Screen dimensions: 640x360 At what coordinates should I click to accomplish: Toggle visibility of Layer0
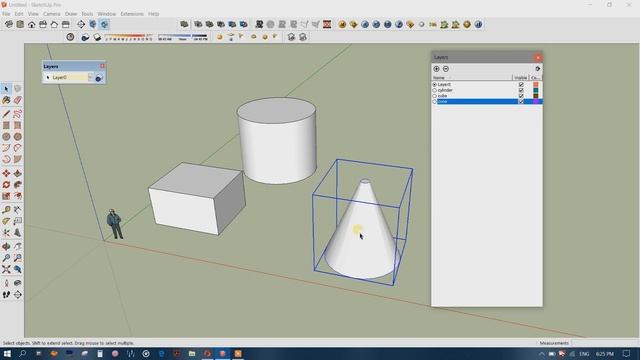click(x=521, y=84)
